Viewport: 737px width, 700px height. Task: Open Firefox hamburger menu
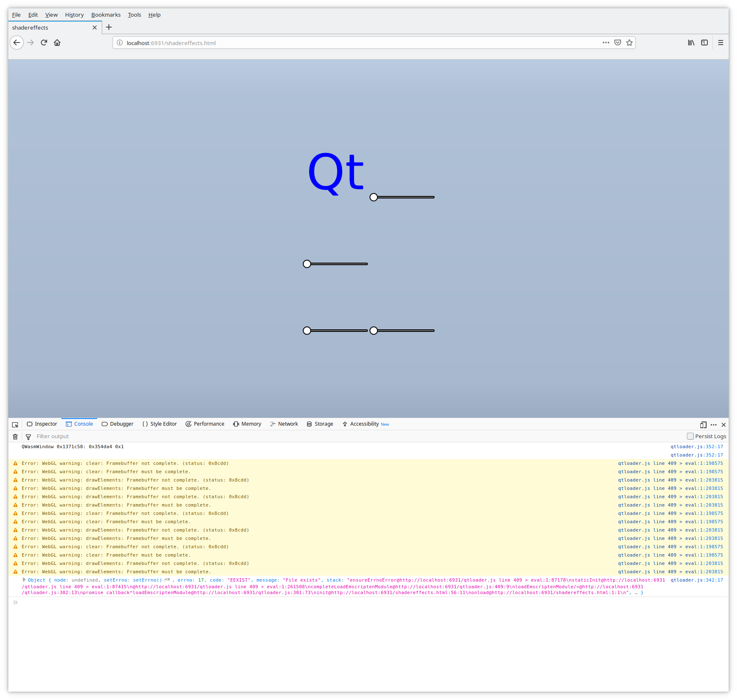[x=721, y=43]
